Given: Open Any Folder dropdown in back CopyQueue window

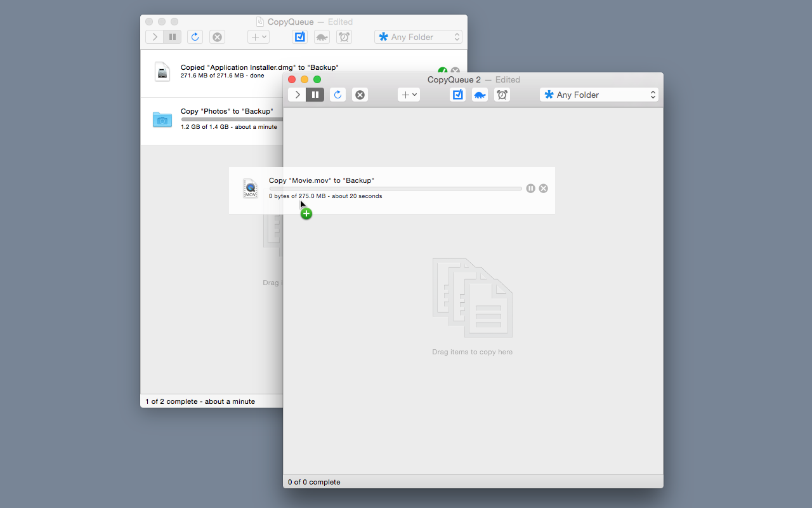Looking at the screenshot, I should (x=418, y=37).
